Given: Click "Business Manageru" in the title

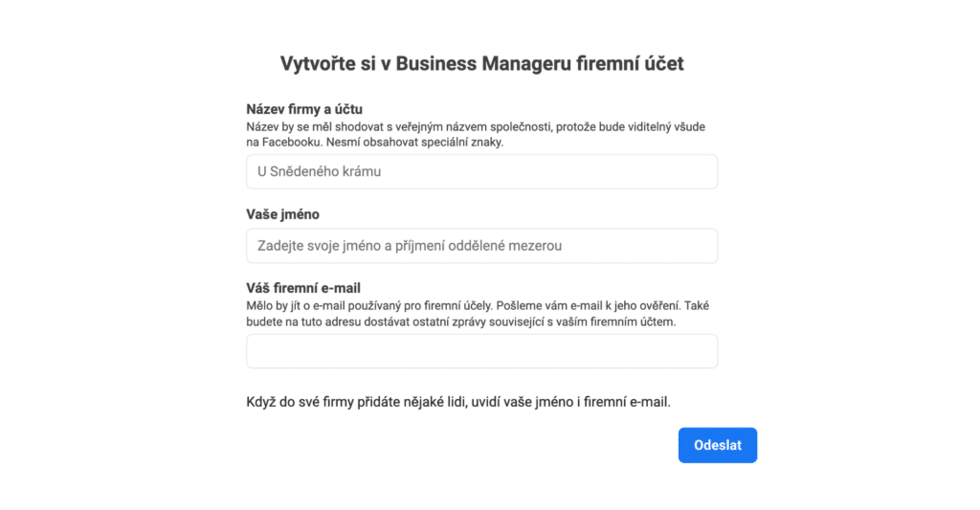Looking at the screenshot, I should click(483, 64).
